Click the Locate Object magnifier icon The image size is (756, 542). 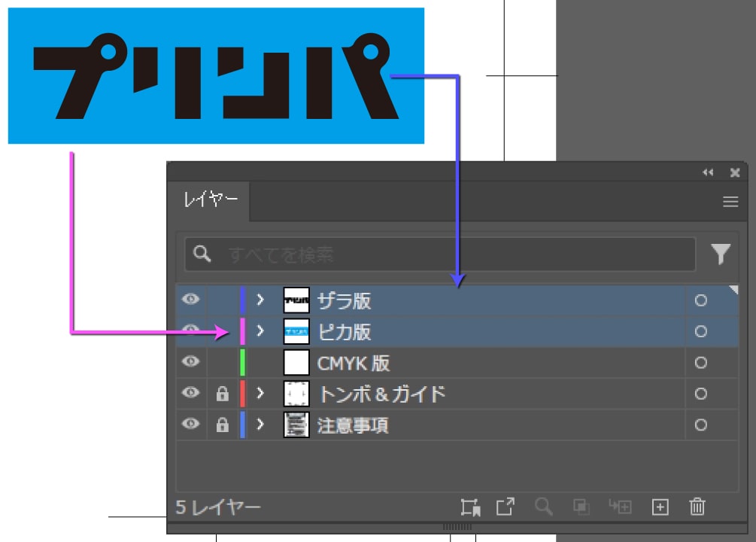(543, 507)
